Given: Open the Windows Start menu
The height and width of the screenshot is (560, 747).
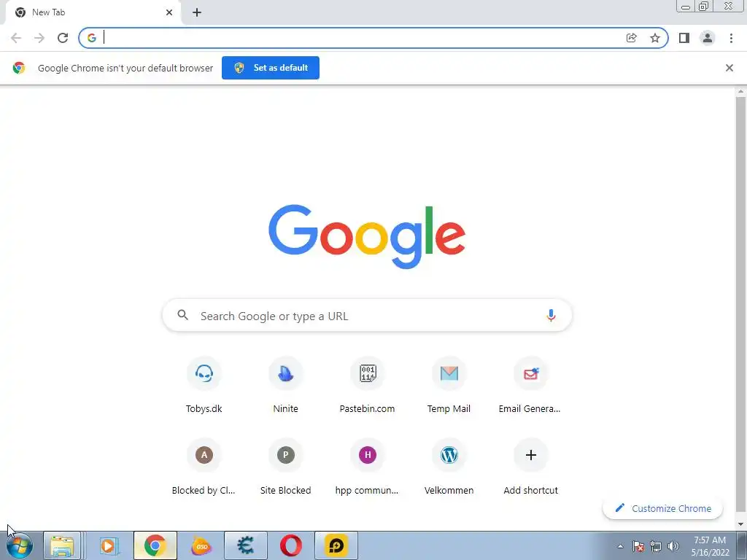Looking at the screenshot, I should tap(19, 545).
